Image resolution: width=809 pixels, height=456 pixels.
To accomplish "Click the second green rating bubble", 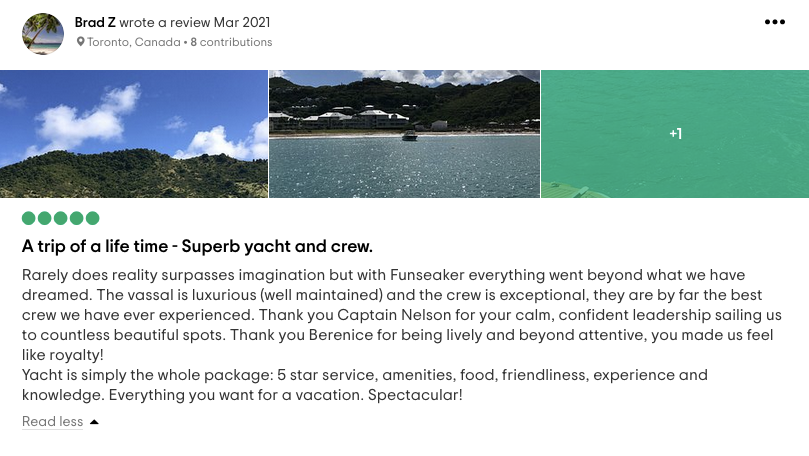I will click(x=44, y=218).
